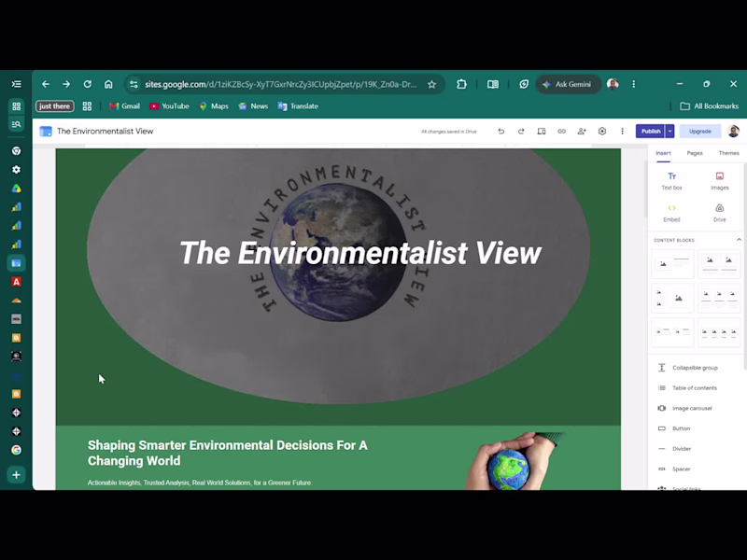747x560 pixels.
Task: Click the Google Sites logo icon
Action: point(46,132)
